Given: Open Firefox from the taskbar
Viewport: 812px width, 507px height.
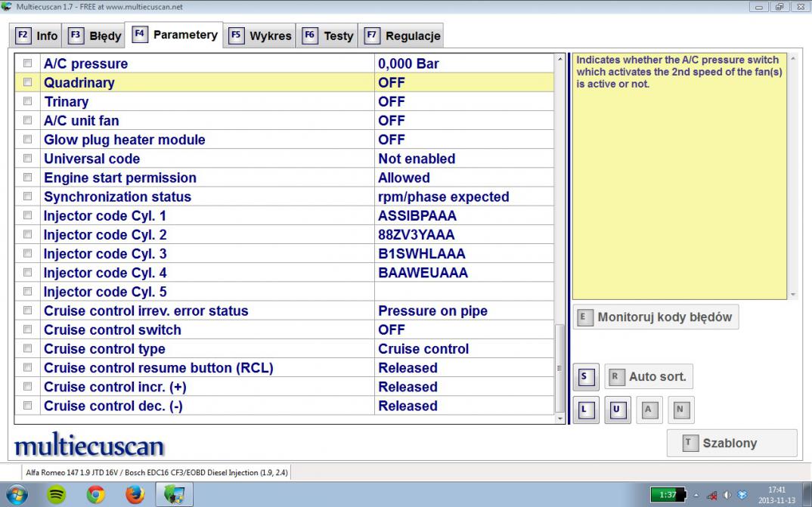Looking at the screenshot, I should pos(135,494).
